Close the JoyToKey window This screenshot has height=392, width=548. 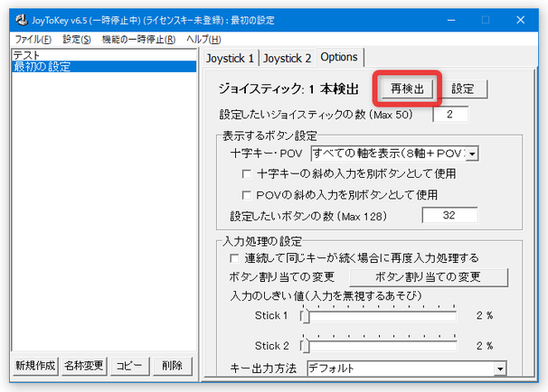pos(520,20)
